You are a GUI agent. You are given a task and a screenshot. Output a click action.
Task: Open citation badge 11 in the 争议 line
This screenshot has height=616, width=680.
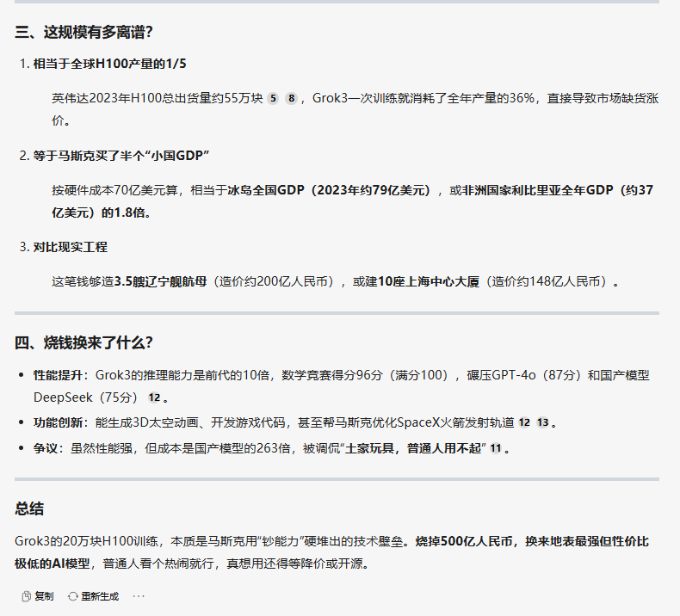tap(496, 448)
